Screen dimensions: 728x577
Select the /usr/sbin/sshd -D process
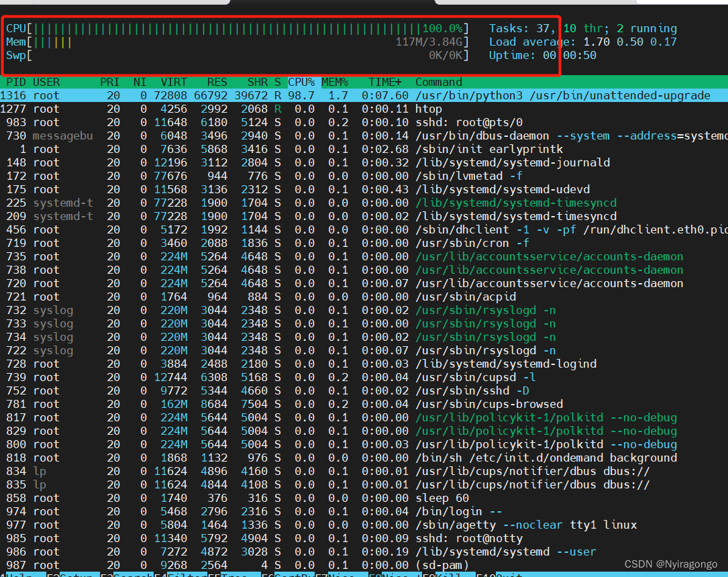click(364, 391)
